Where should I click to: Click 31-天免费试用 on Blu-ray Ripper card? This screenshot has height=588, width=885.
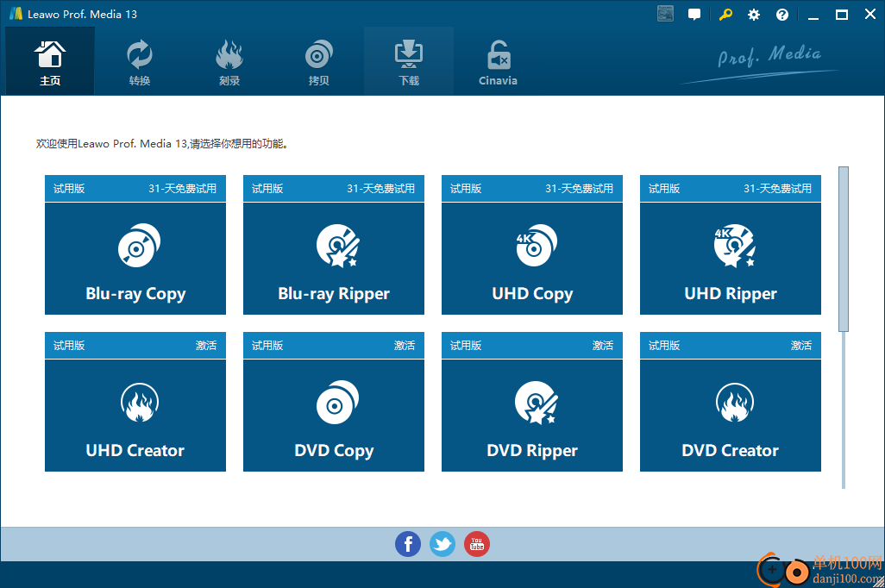[381, 189]
